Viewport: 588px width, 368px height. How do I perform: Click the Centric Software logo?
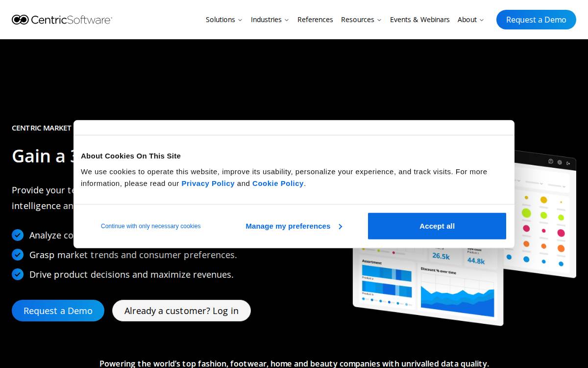point(62,20)
